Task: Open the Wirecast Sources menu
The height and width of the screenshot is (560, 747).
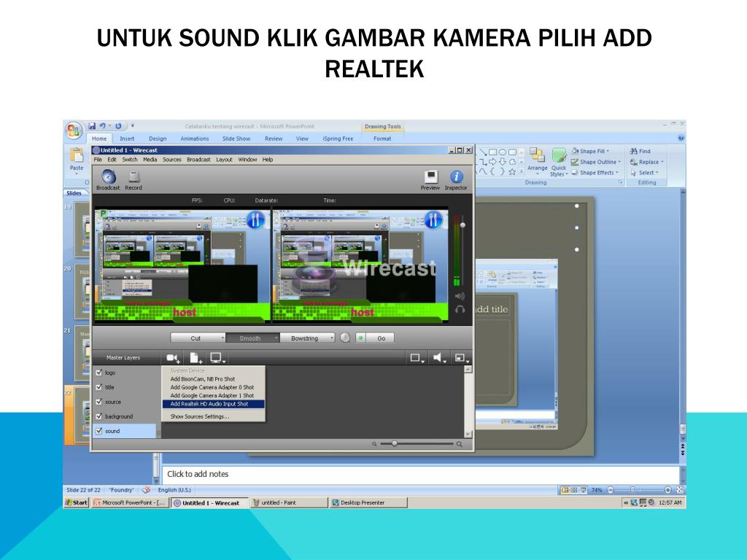Action: [x=172, y=160]
